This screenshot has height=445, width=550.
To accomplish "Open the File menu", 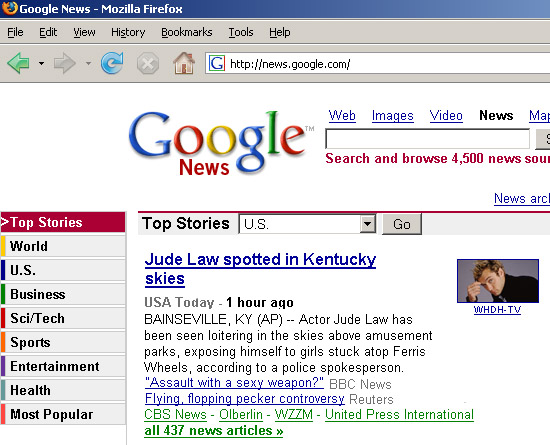I will click(15, 32).
